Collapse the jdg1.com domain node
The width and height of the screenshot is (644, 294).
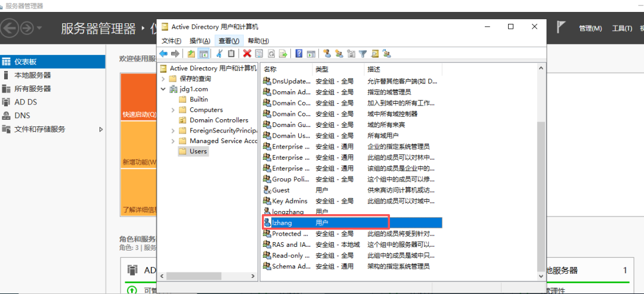pos(163,89)
